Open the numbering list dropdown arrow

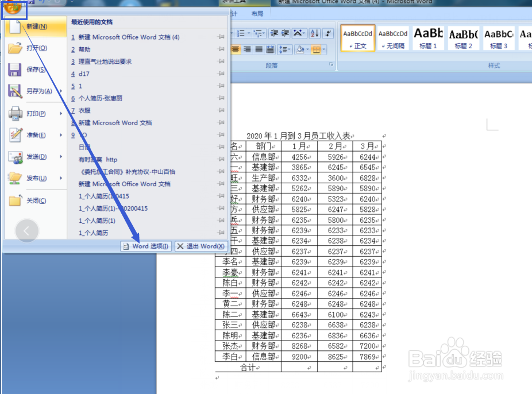(249, 33)
